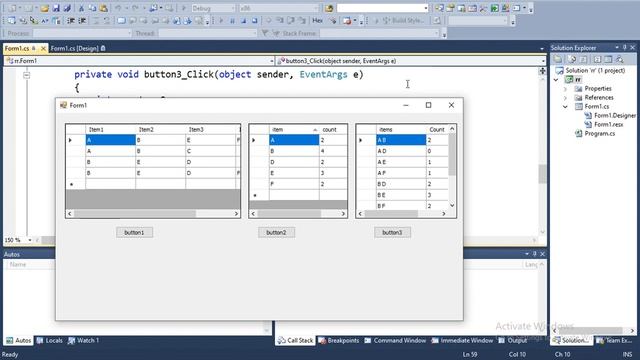Toggle auto-hide pin on the Solution Explorer panel
Screen dimensions: 640x360
tap(624, 48)
